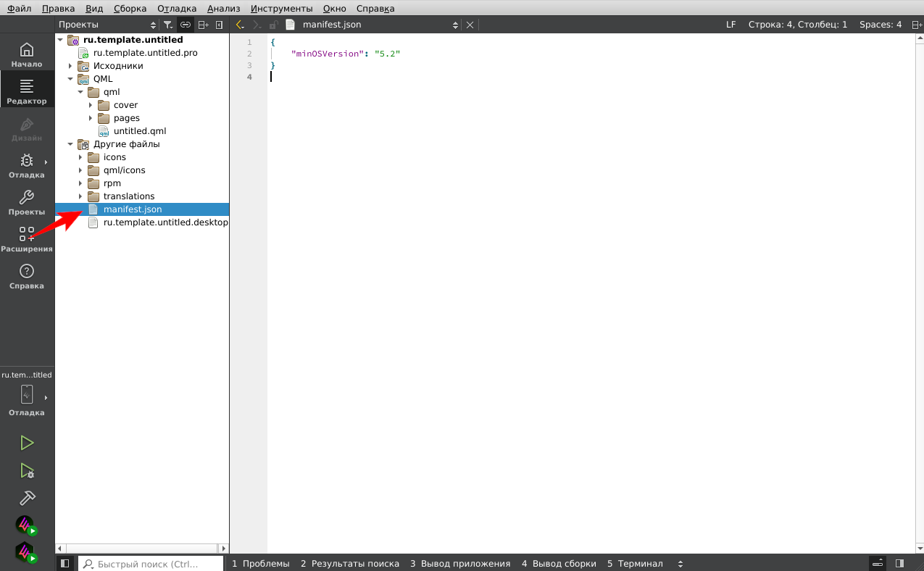Expand the Исходники folder

[x=70, y=66]
